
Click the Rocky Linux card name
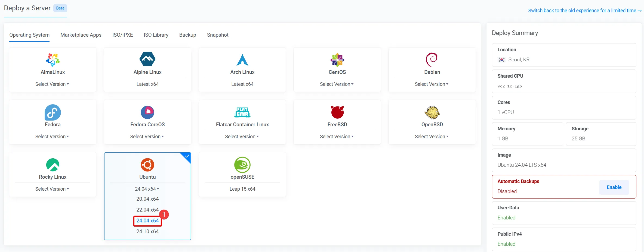(53, 177)
